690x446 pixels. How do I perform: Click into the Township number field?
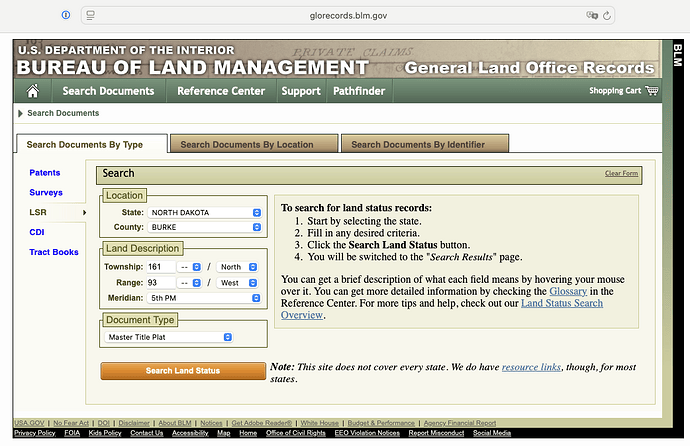pos(161,267)
